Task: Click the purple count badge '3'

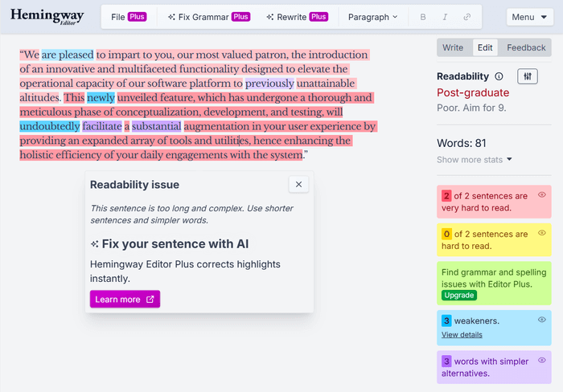Action: click(x=446, y=361)
